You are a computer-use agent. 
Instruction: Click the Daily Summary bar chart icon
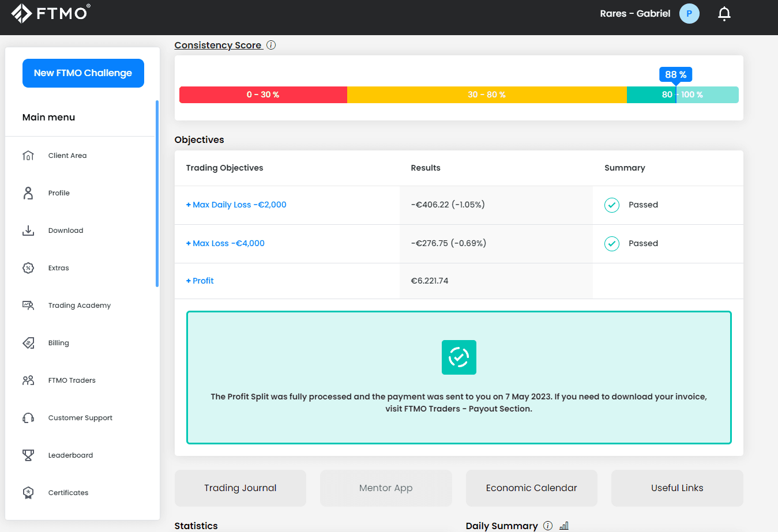coord(564,526)
